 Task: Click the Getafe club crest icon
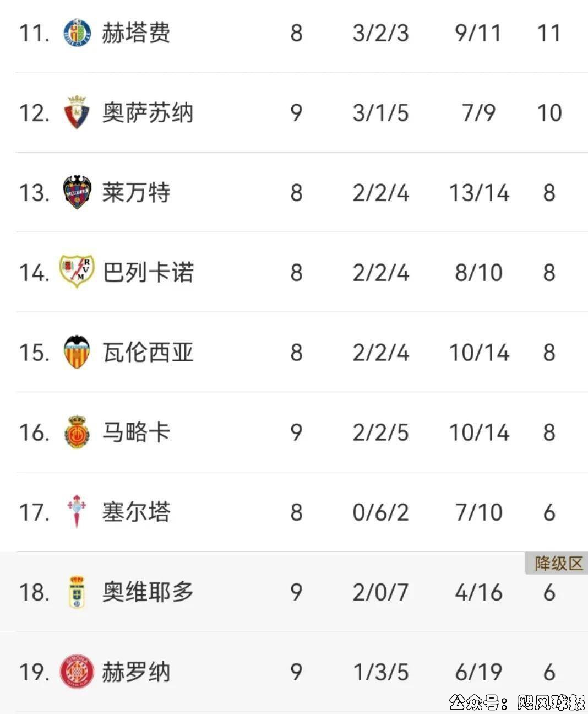click(77, 33)
